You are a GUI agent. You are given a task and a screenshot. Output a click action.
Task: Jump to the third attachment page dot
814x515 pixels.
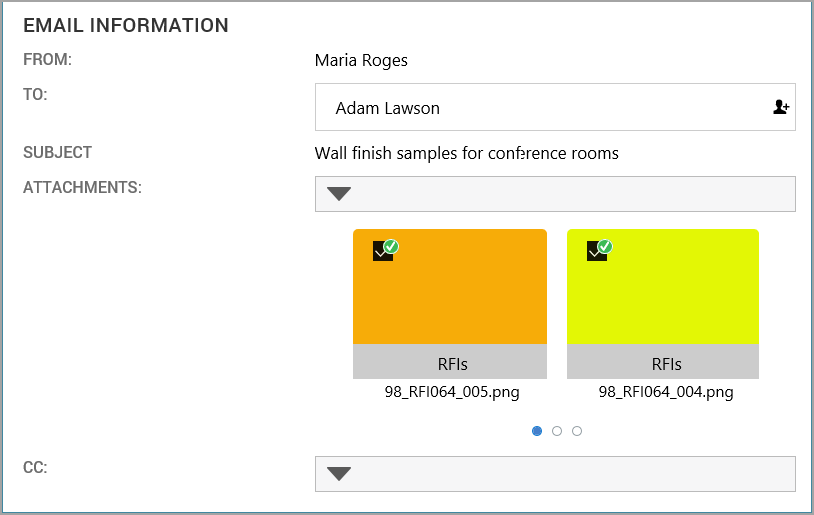[x=577, y=431]
